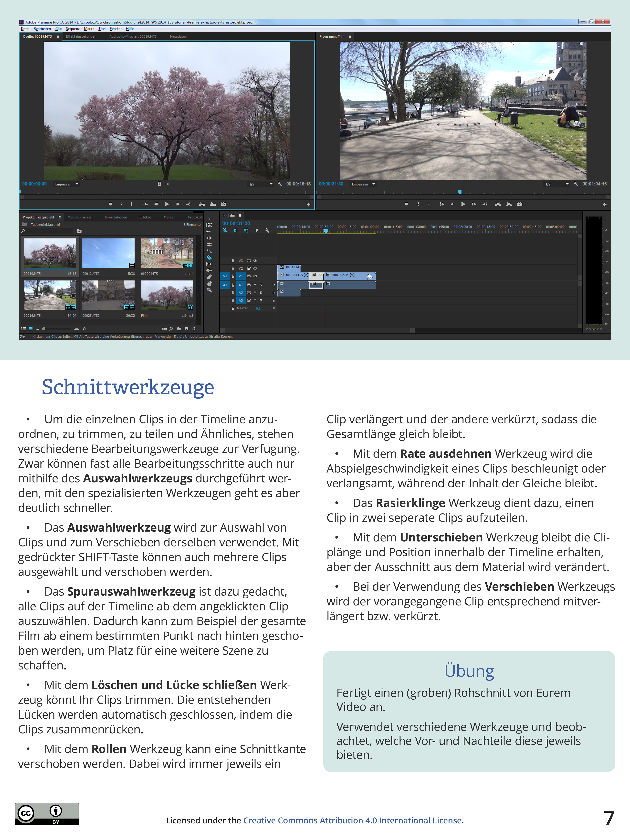Select 00012.MTS blue sky thumbnail
The height and width of the screenshot is (840, 630).
108,253
